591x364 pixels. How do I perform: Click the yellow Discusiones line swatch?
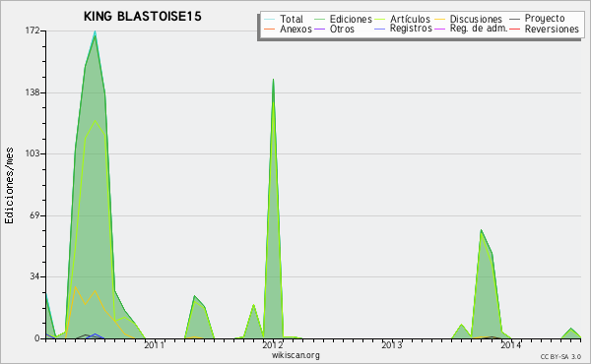click(x=439, y=19)
